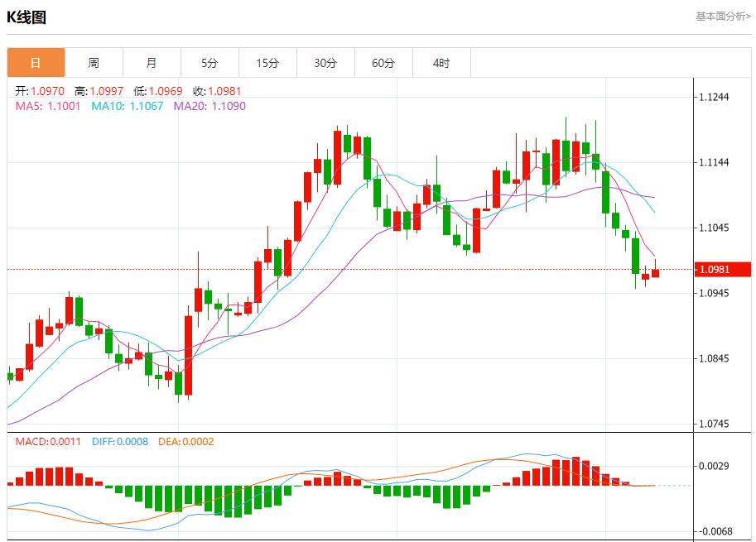Click the 1.1244 price axis label
756x542 pixels.
(x=714, y=98)
